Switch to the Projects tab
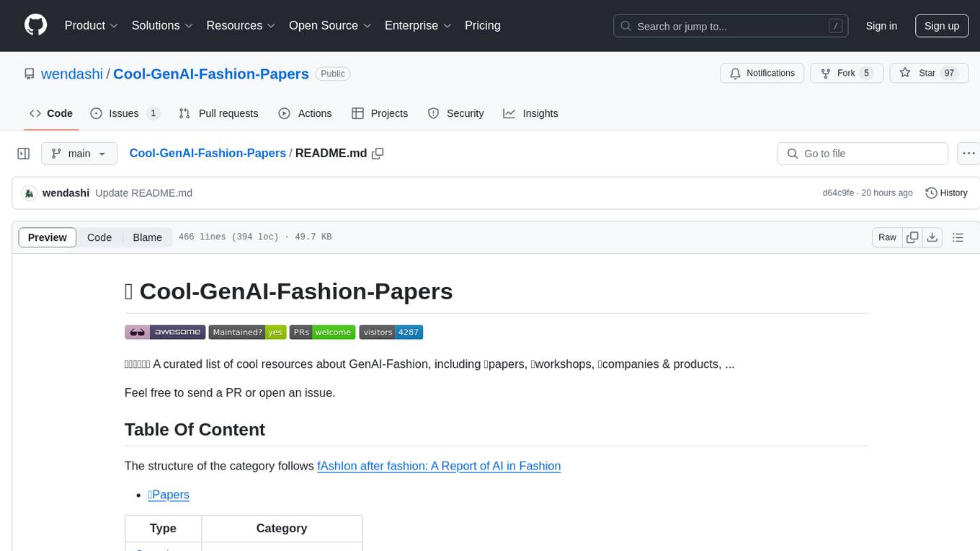 (380, 113)
